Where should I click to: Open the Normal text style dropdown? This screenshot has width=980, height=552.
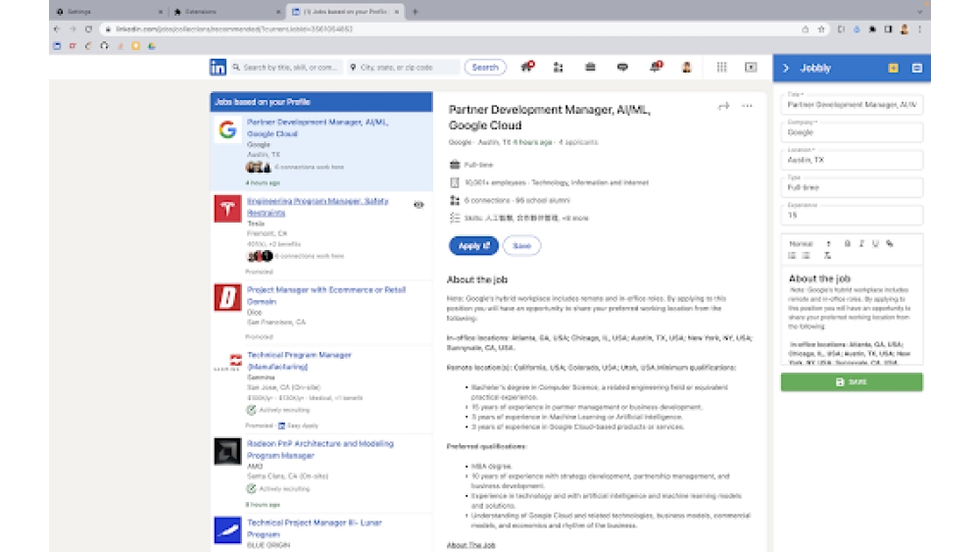click(810, 244)
